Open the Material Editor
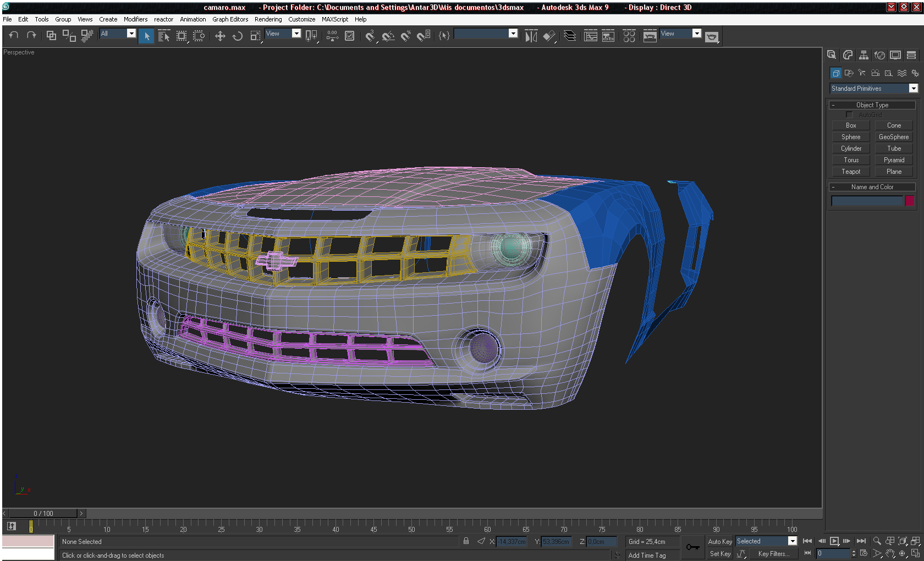 pyautogui.click(x=629, y=36)
